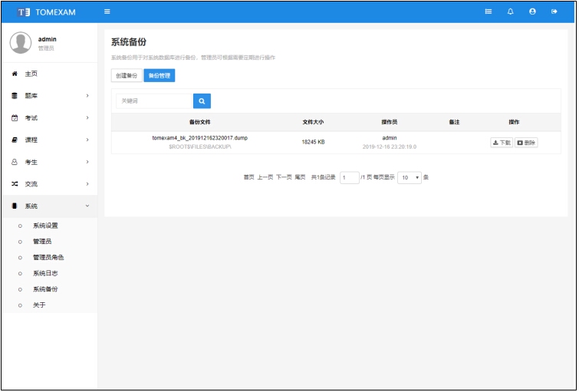579x392 pixels.
Task: Click the calendar icon next to 考试
Action: click(15, 118)
